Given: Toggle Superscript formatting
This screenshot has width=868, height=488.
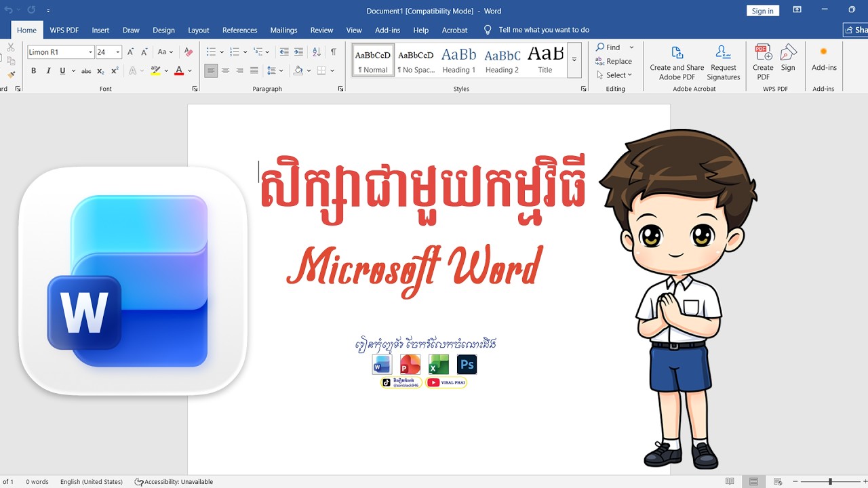Looking at the screenshot, I should 115,70.
